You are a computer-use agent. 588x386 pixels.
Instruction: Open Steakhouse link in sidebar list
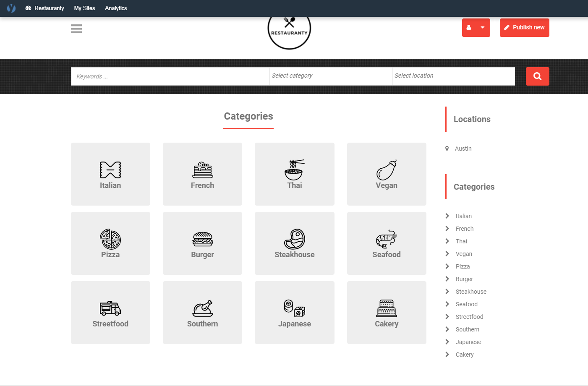tap(471, 292)
